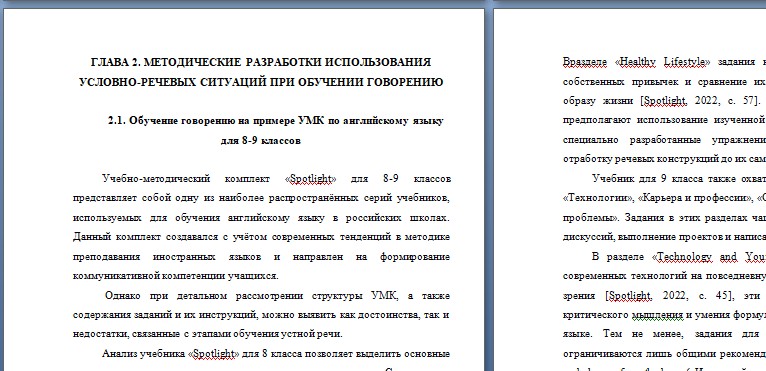The image size is (766, 371).
Task: Click subsection title "2.1. Обучение говорению на примере УМК"
Action: tap(217, 121)
